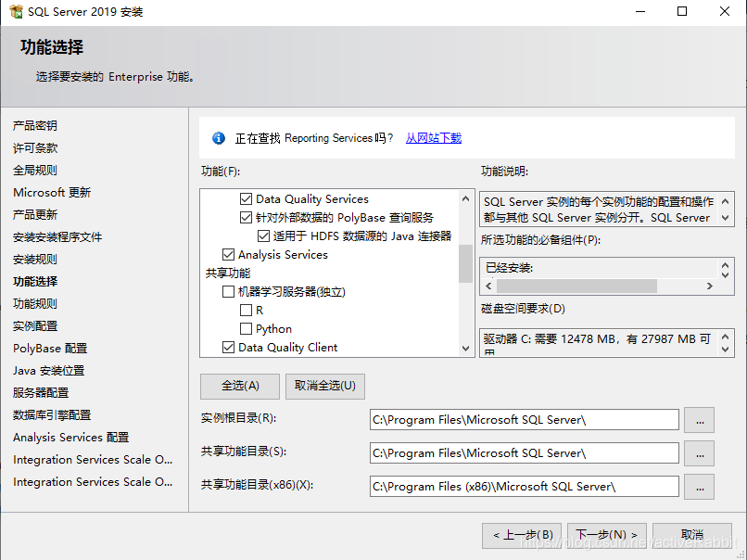This screenshot has width=747, height=560.
Task: Open the 从网站下载 link
Action: pyautogui.click(x=434, y=138)
